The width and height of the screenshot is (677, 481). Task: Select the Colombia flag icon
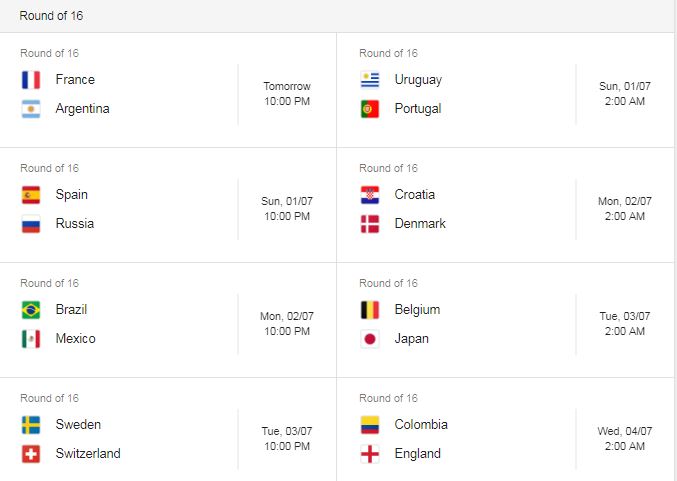click(x=370, y=425)
